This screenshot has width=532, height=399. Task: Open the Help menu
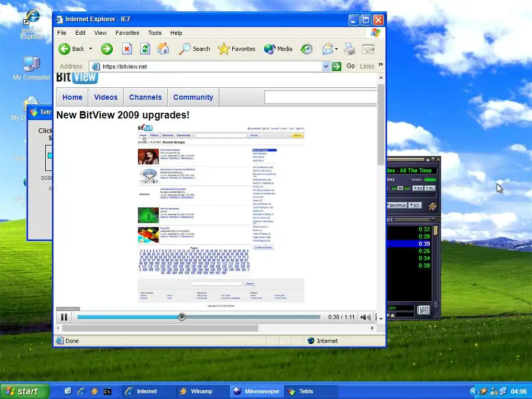coord(176,33)
